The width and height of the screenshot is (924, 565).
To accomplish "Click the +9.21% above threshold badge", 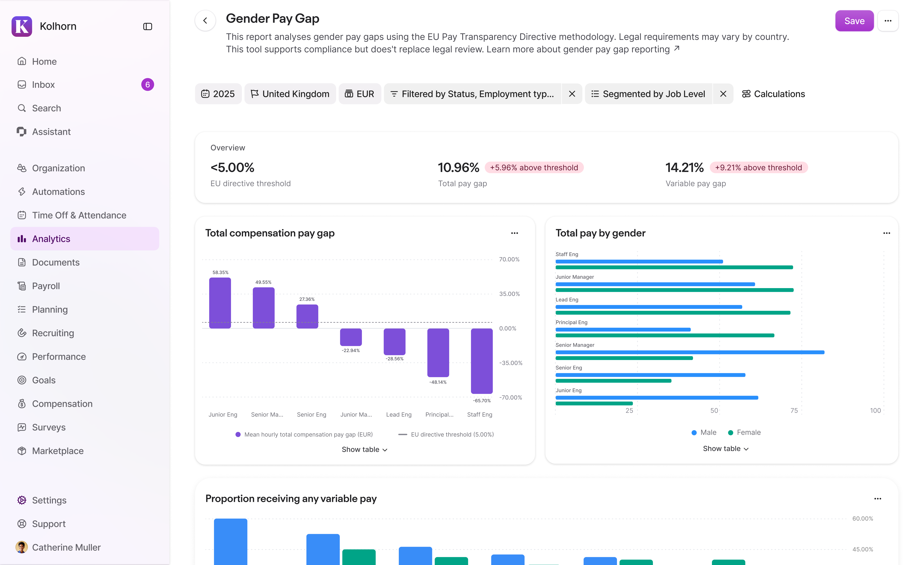I will click(x=758, y=168).
